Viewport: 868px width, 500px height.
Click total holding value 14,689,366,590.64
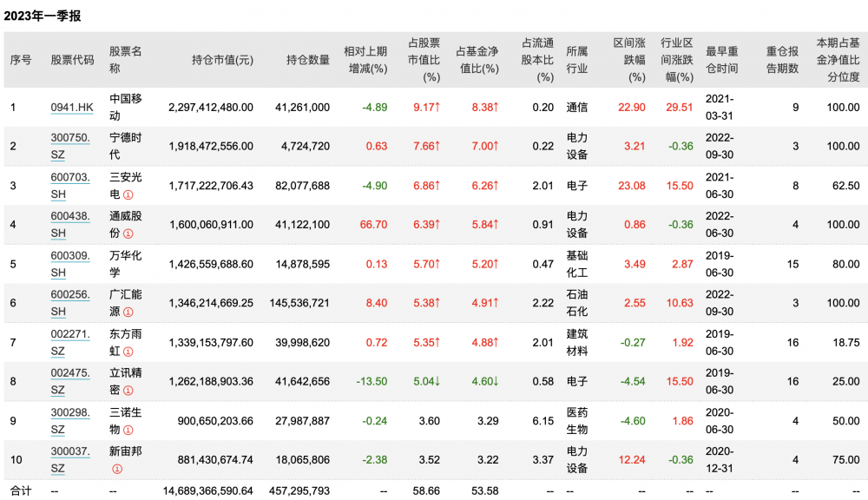(x=208, y=490)
